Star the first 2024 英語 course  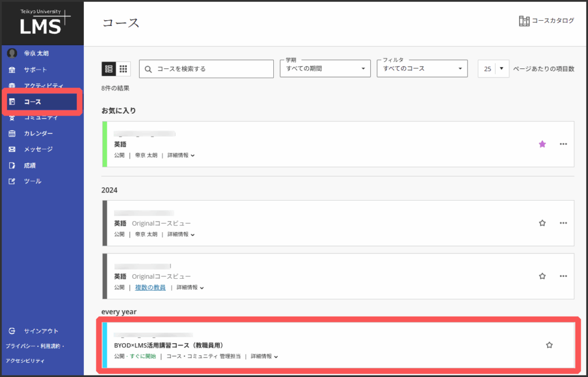(542, 223)
